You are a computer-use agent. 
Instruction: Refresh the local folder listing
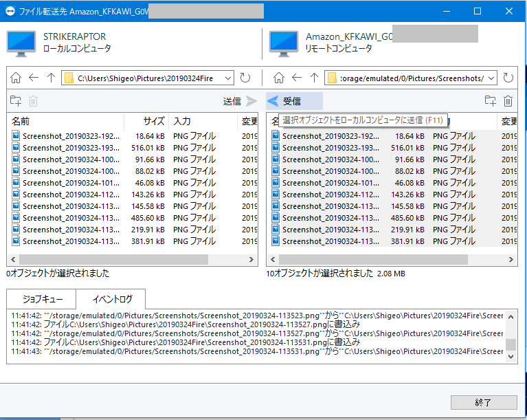245,78
